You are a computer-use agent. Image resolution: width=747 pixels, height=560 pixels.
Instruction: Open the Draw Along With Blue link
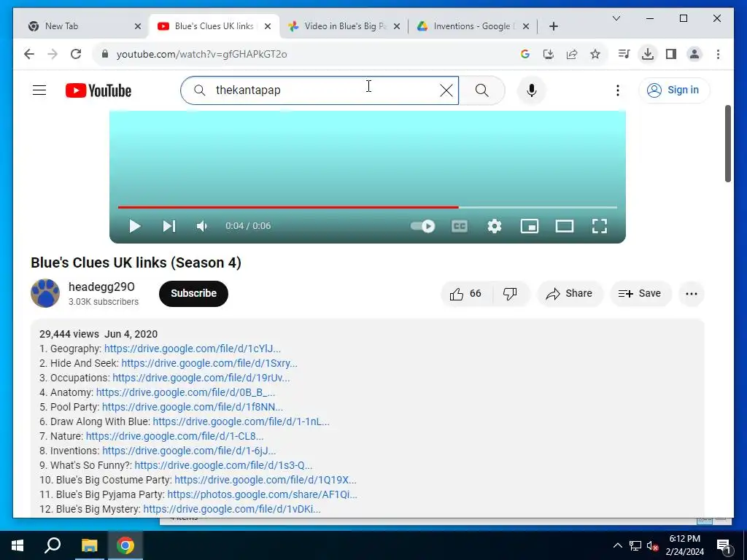pyautogui.click(x=241, y=422)
